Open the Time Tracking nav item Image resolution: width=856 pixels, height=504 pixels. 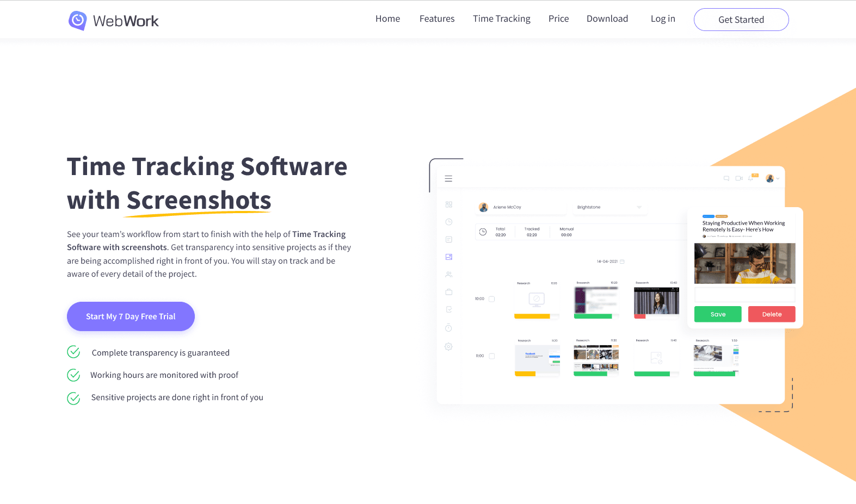pyautogui.click(x=502, y=19)
